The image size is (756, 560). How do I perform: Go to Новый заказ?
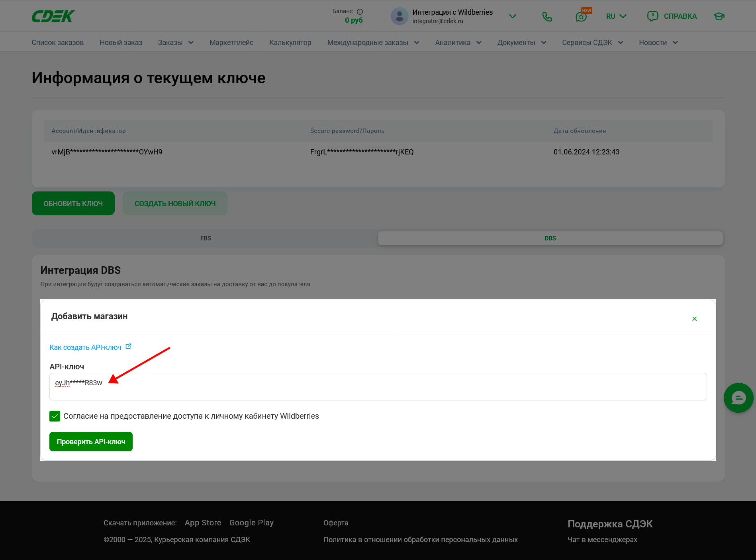121,43
